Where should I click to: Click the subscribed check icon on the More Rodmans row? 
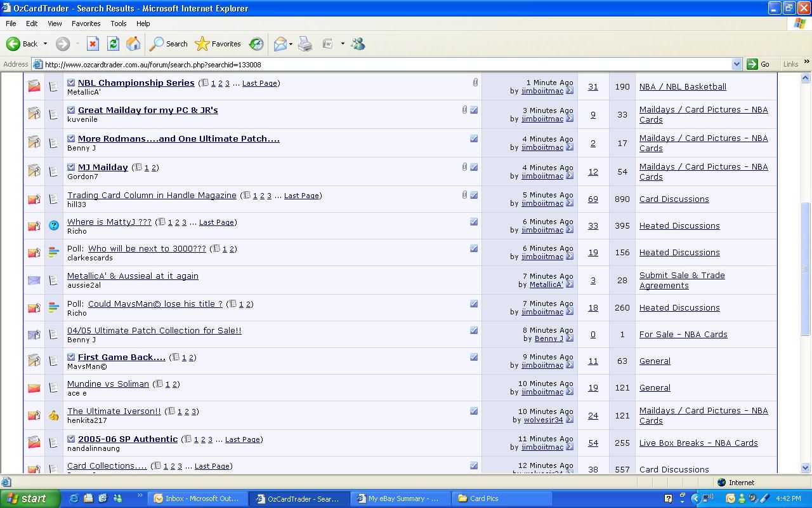click(x=474, y=138)
